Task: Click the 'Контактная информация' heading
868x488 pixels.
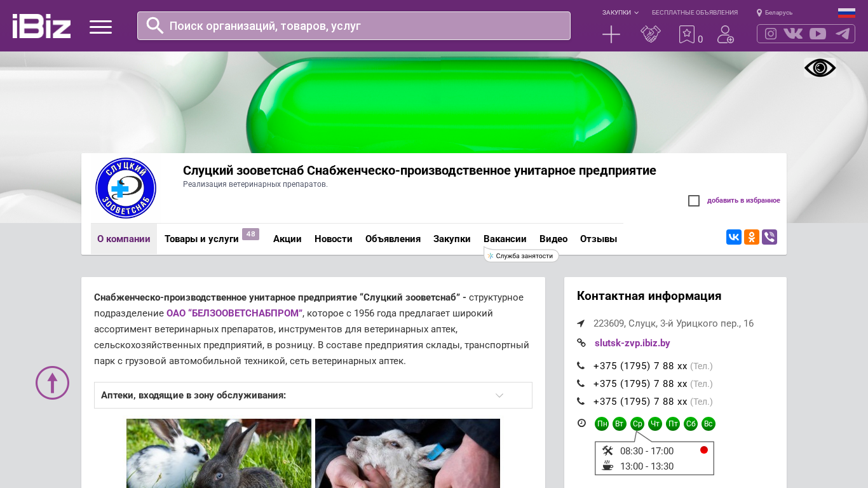Action: click(649, 296)
